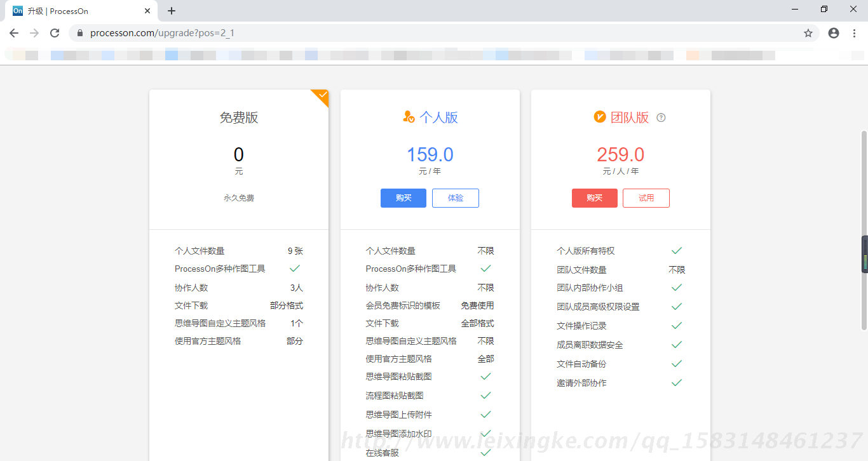Close the ProcessOn tab
The width and height of the screenshot is (868, 461).
147,11
